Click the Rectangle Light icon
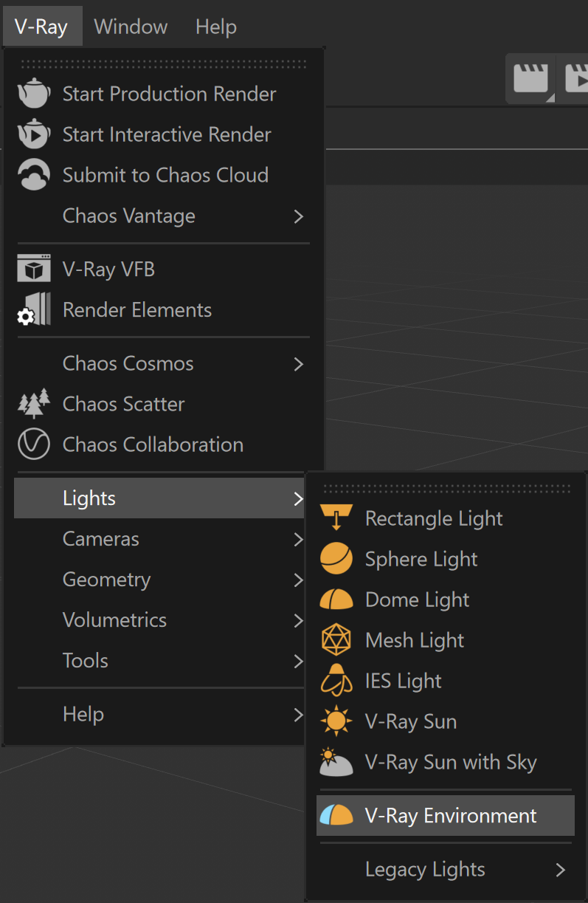Image resolution: width=588 pixels, height=903 pixels. (336, 518)
